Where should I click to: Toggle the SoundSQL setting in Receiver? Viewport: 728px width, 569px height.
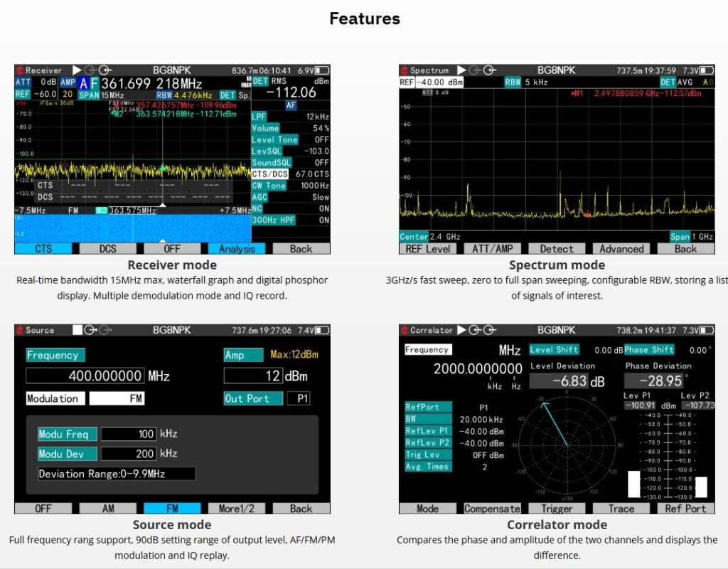pos(291,163)
